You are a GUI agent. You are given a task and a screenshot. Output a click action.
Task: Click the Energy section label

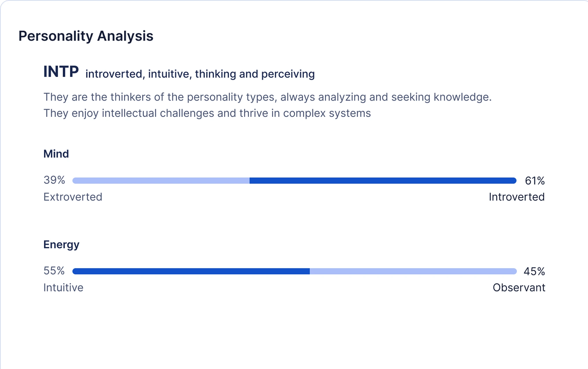pyautogui.click(x=61, y=245)
